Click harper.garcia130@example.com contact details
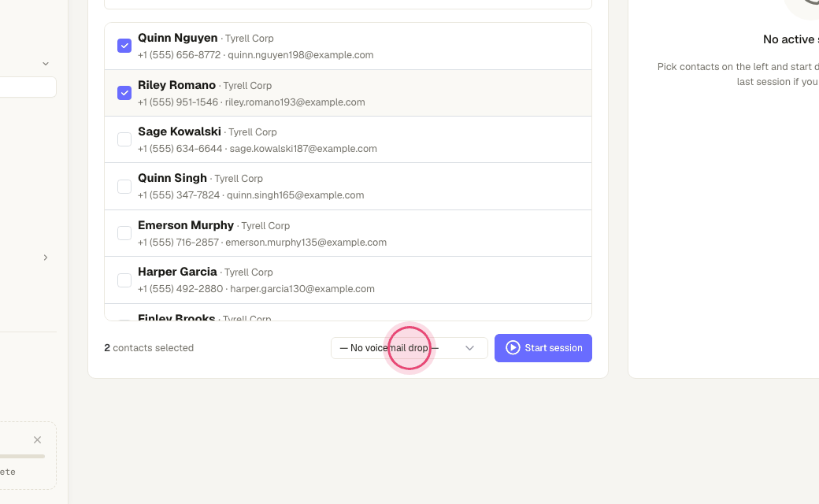Image resolution: width=819 pixels, height=504 pixels. pos(302,289)
